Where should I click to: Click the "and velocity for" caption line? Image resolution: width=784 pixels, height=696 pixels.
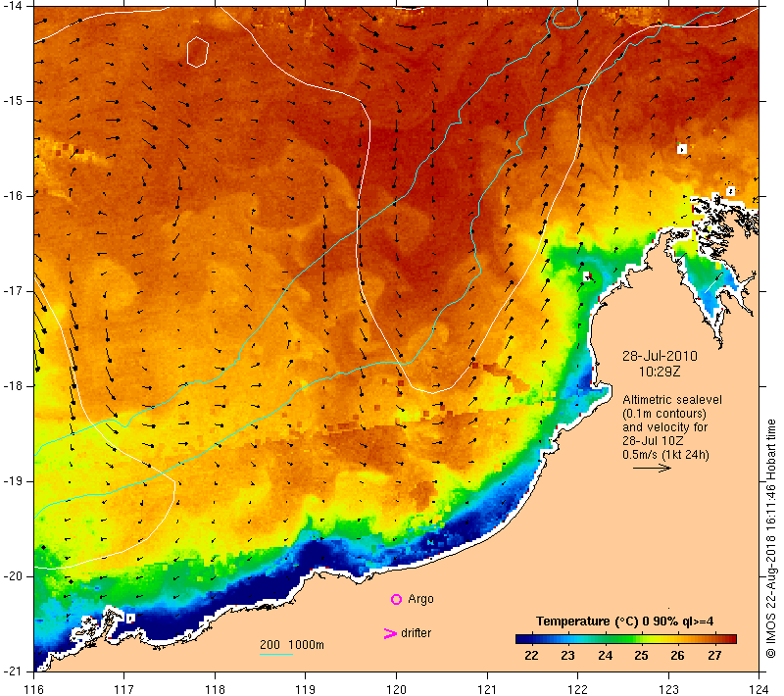pyautogui.click(x=665, y=427)
